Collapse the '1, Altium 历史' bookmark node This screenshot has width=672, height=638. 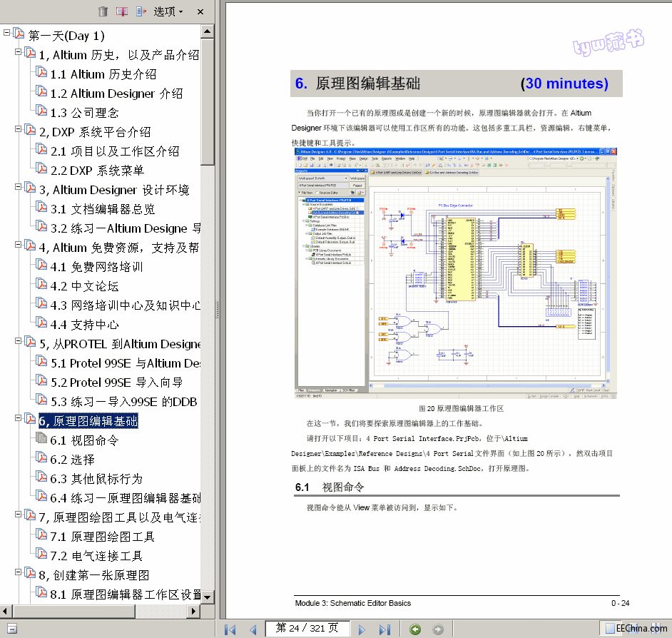(x=18, y=52)
